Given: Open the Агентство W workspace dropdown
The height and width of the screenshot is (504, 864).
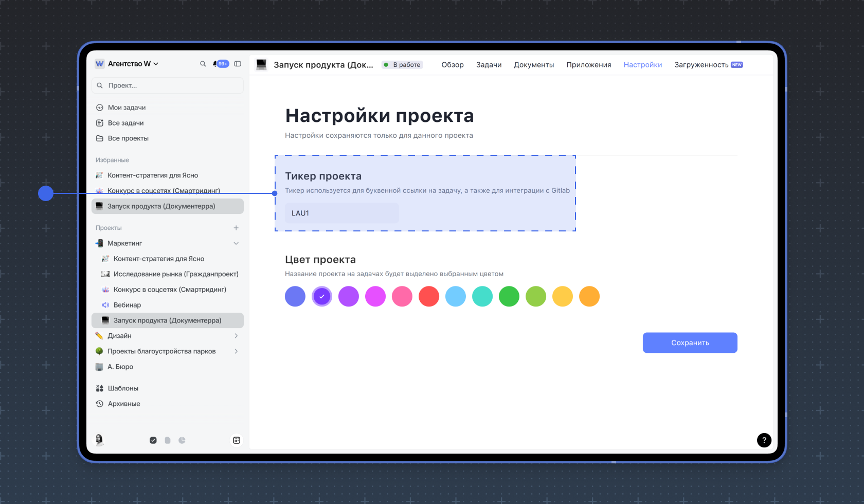Looking at the screenshot, I should pos(127,64).
